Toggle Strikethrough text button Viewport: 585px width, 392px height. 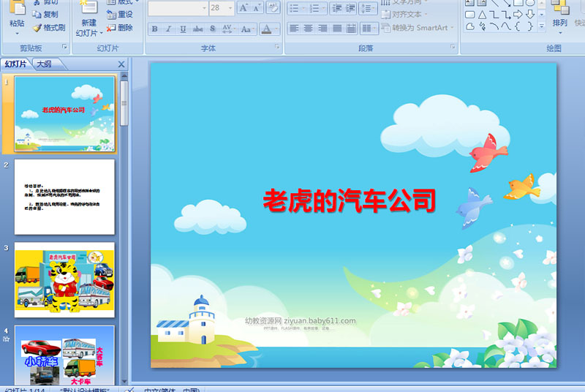click(x=197, y=29)
